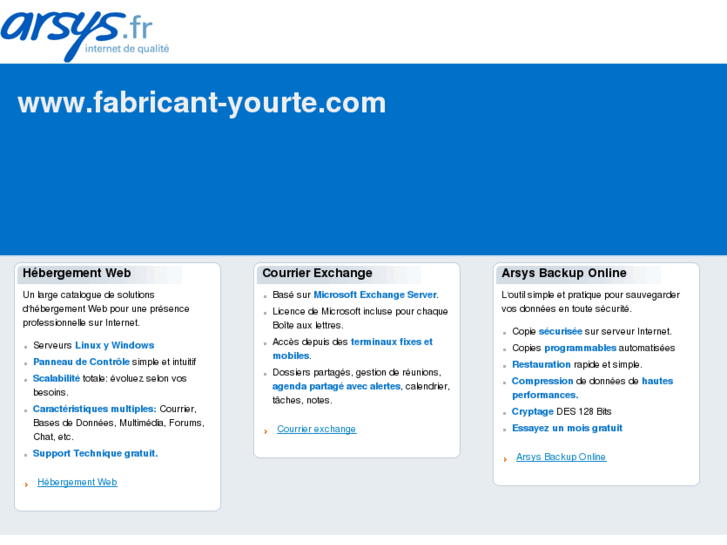Select the Arsys Backup Online card heading
Viewport: 727px width, 545px height.
[564, 273]
